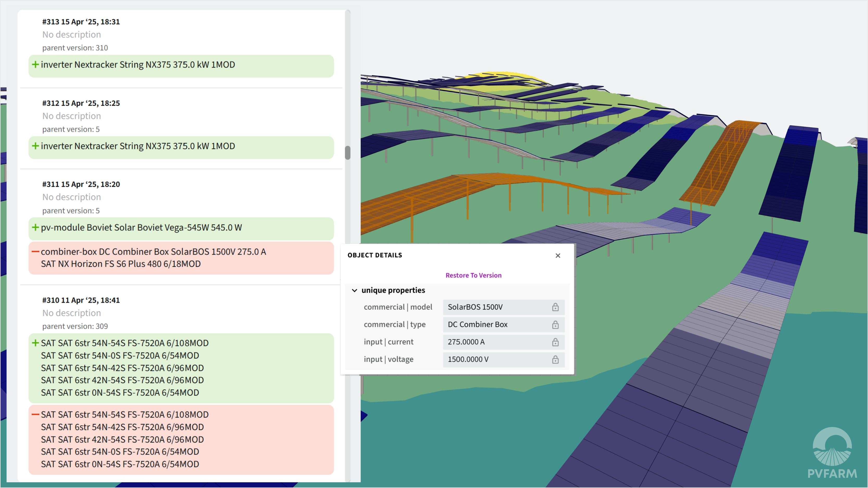Screen dimensions: 868x488
Task: Click red minus icon on combiner-box entry
Action: tap(35, 252)
